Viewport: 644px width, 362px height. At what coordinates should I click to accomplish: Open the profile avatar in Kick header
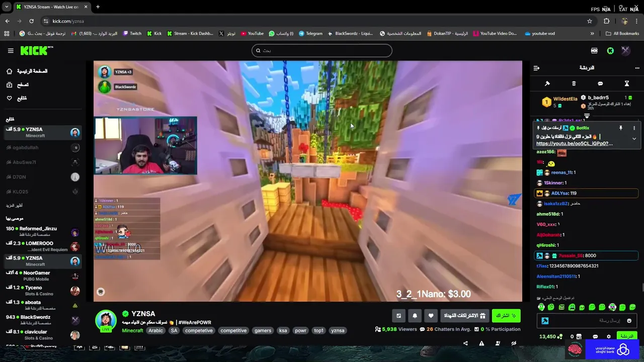click(625, 50)
